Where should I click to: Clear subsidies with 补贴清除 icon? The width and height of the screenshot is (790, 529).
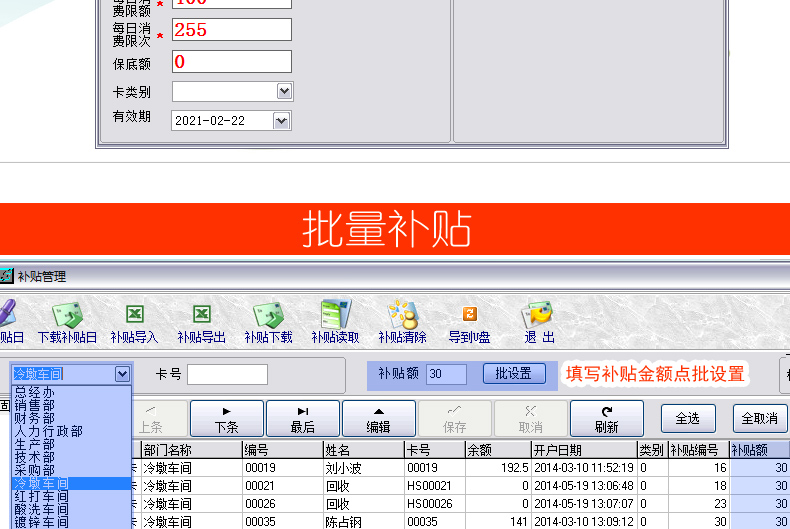click(x=402, y=322)
